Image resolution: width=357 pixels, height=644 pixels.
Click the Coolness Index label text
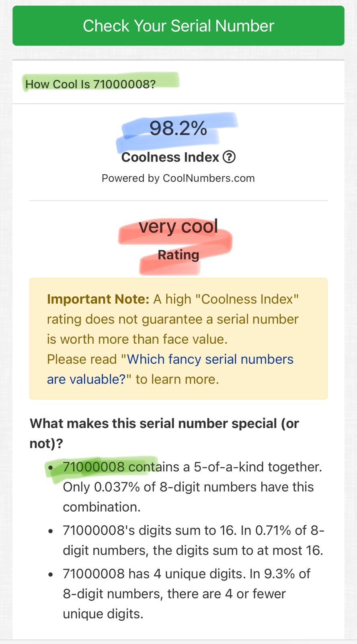click(170, 157)
